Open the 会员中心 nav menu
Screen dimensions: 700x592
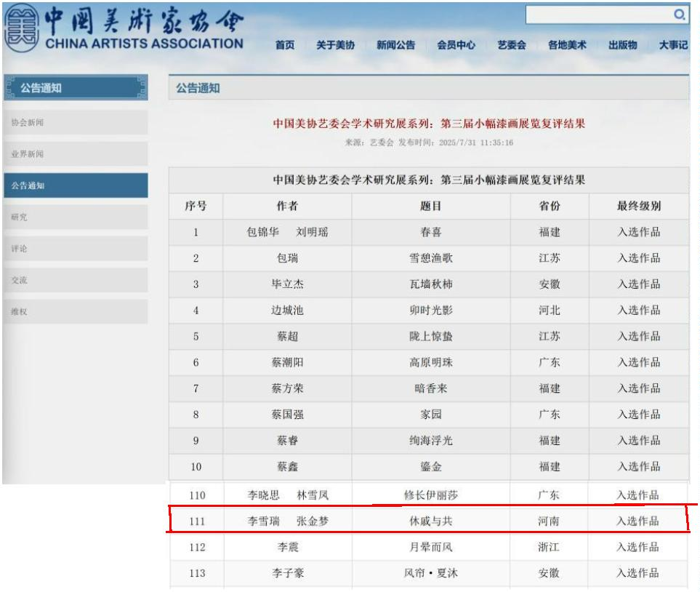point(456,45)
